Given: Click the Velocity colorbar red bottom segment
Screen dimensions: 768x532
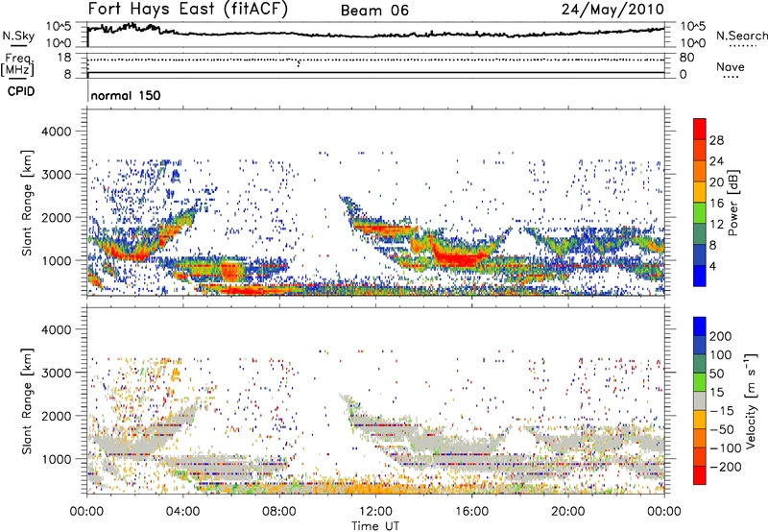Looking at the screenshot, I should point(700,475).
